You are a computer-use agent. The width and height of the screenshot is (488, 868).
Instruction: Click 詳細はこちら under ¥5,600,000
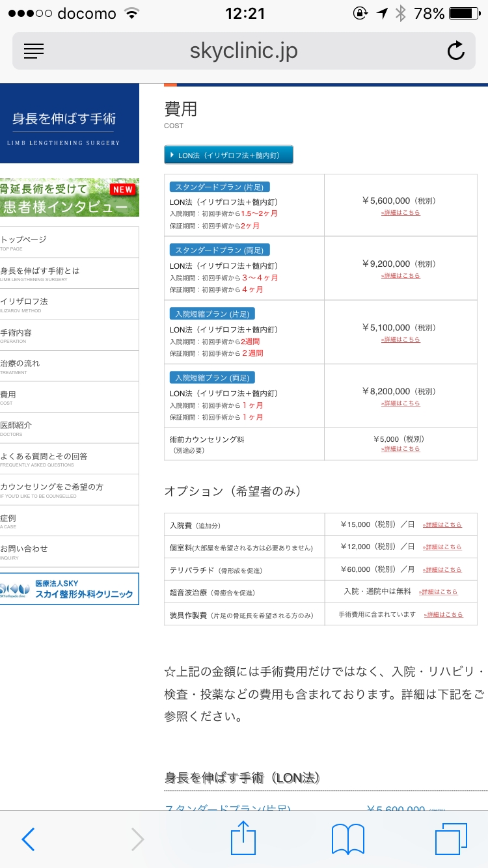pyautogui.click(x=400, y=213)
